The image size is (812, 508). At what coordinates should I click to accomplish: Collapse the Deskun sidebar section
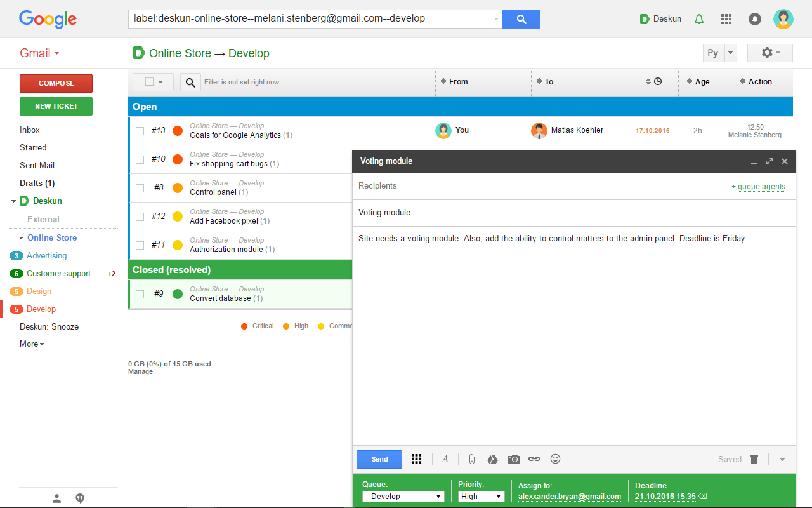(x=13, y=201)
